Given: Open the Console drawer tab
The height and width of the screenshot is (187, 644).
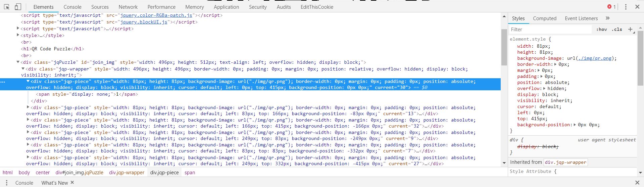Looking at the screenshot, I should (24, 183).
